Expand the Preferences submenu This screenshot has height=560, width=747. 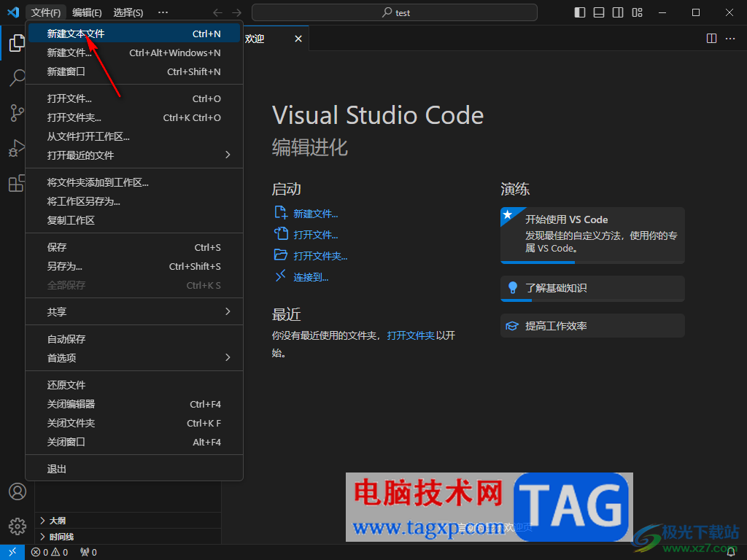pyautogui.click(x=134, y=358)
